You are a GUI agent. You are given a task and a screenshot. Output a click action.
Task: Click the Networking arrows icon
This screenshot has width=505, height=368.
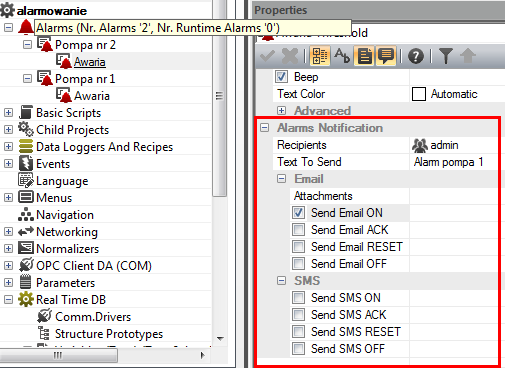tap(26, 231)
